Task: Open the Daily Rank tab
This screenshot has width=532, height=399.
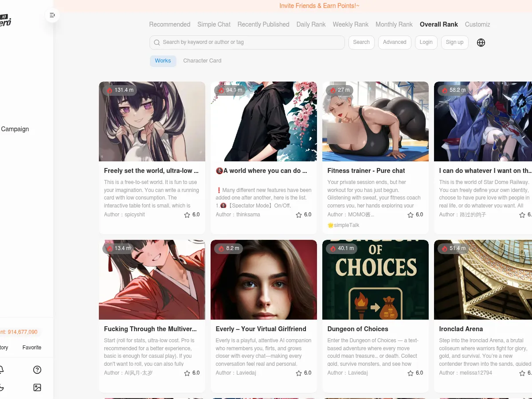Action: 311,24
